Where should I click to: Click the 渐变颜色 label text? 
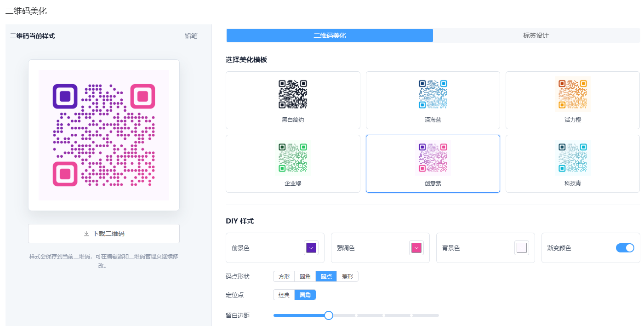(x=559, y=248)
